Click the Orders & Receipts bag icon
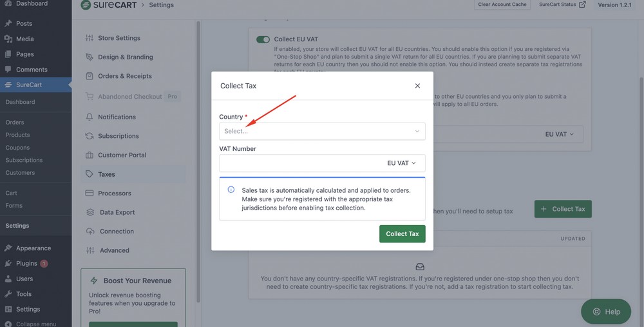Viewport: 644px width, 327px height. click(90, 76)
